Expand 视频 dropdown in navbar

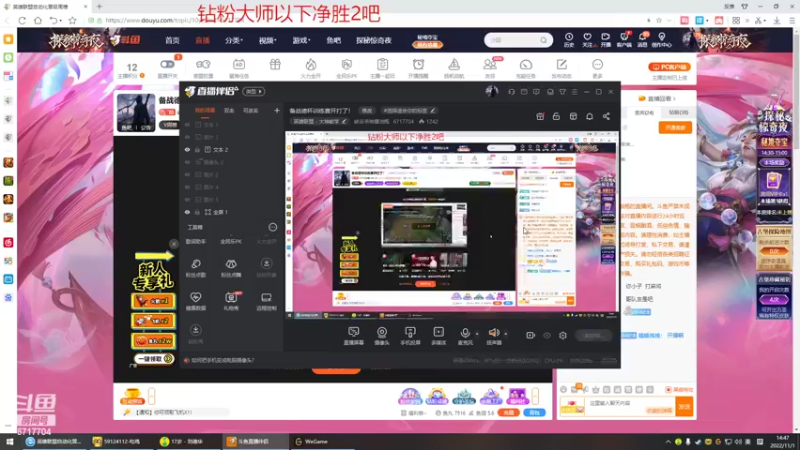point(267,40)
